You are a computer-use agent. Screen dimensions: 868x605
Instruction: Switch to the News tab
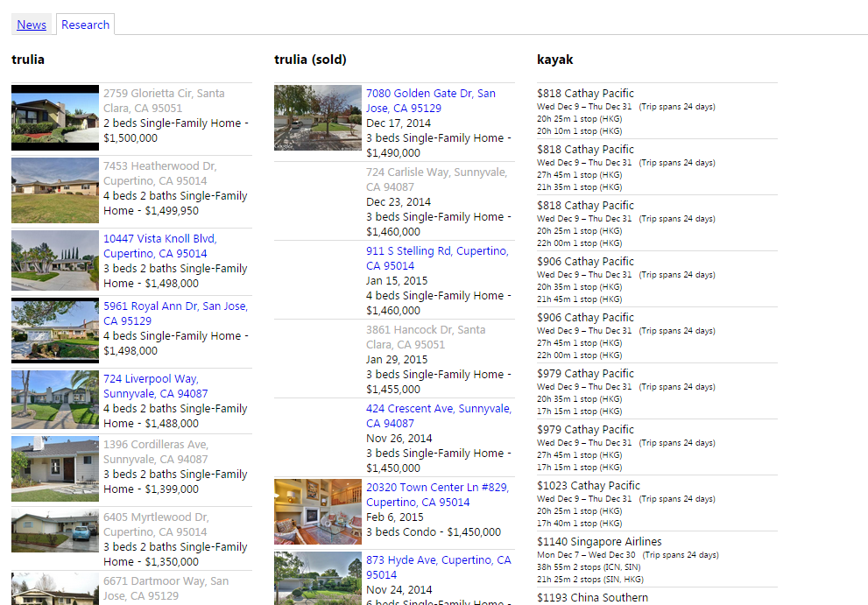(32, 25)
